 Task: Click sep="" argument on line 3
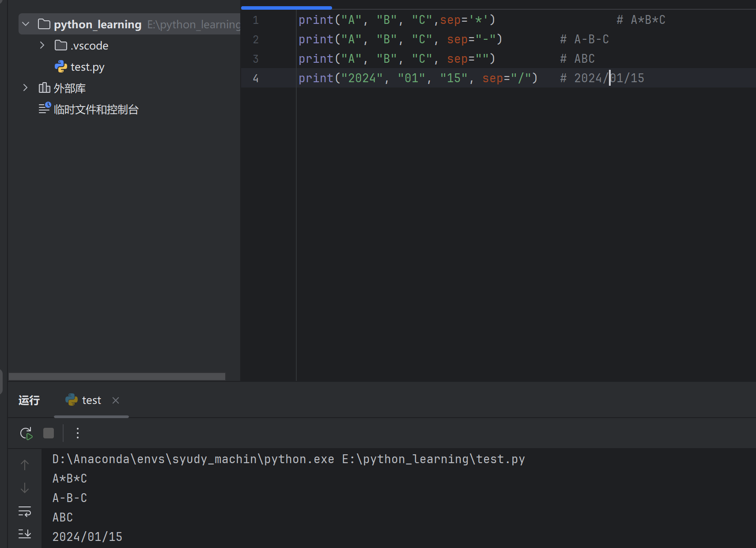[468, 59]
